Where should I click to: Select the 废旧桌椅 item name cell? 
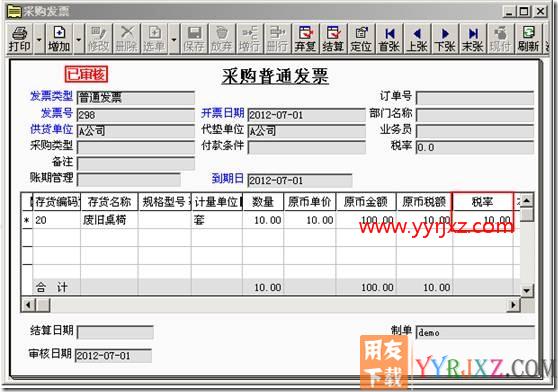tap(110, 220)
